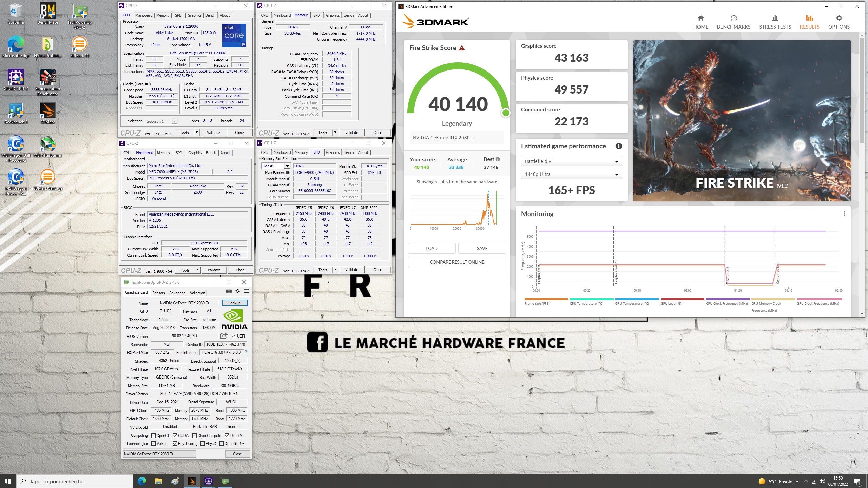Toggle CUDA checkbox in GPU-Z
The width and height of the screenshot is (868, 488).
175,435
